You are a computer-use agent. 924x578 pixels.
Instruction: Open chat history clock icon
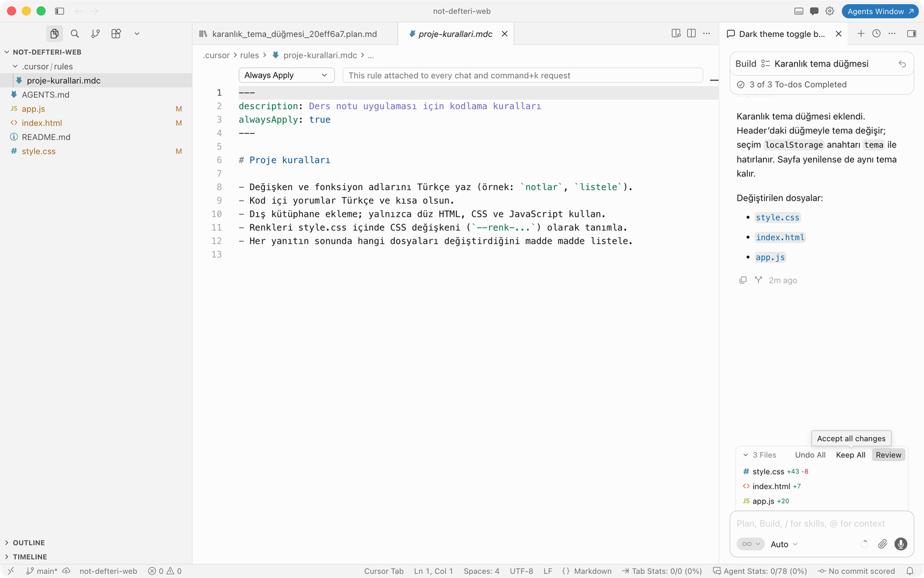[877, 34]
